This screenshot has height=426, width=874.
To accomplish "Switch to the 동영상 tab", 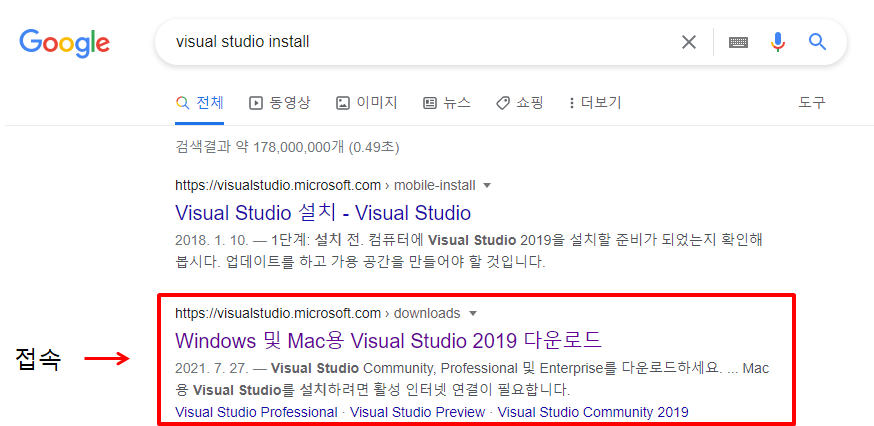I will click(x=280, y=103).
